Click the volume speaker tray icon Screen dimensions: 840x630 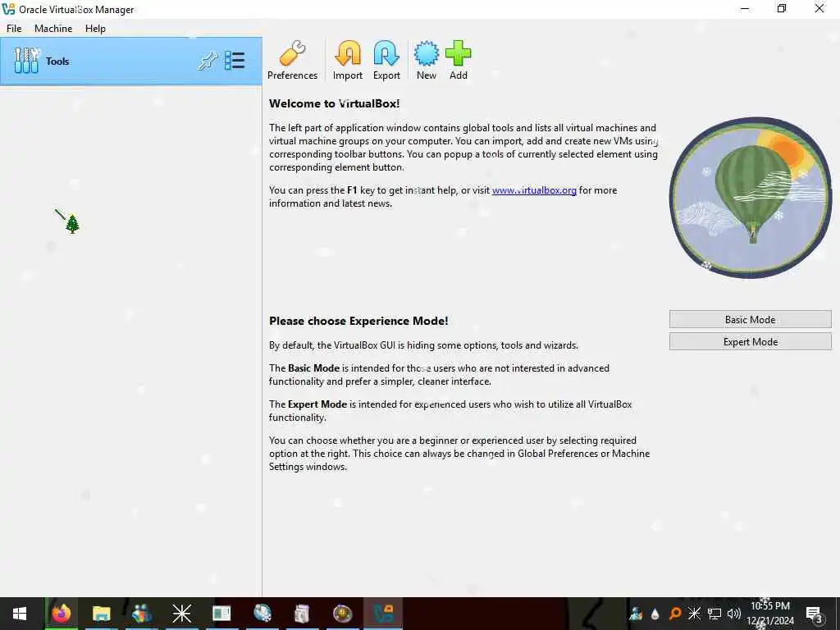pos(734,614)
